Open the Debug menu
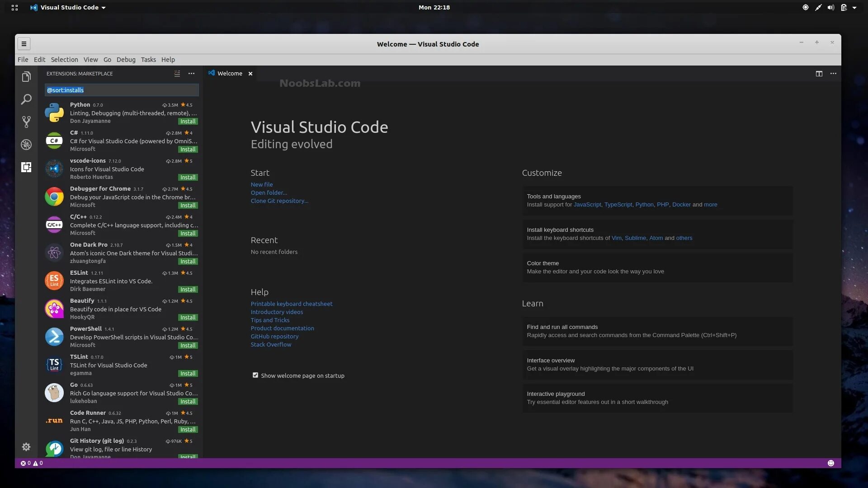This screenshot has height=488, width=868. 126,60
